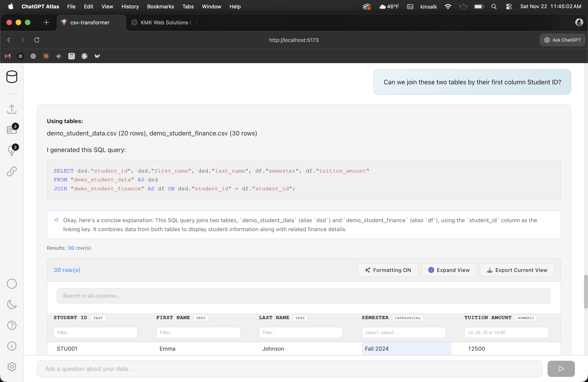Click the upload data icon
Screen dimensions: 588x382
tap(12, 109)
